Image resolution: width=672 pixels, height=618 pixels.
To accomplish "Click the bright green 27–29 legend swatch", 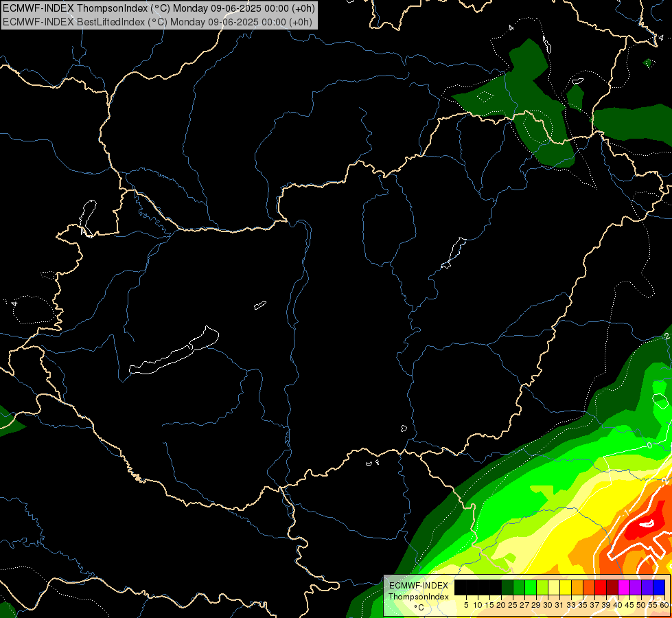I will 531,587.
